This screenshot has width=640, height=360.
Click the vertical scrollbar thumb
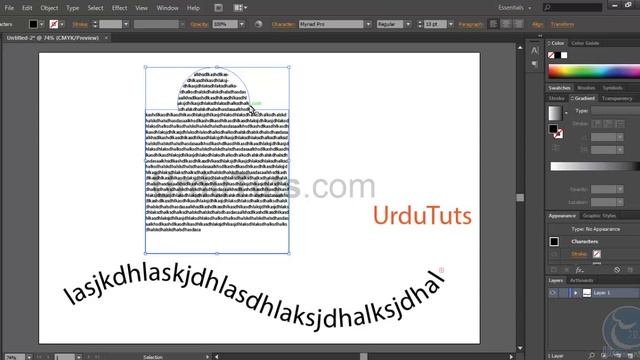click(520, 198)
